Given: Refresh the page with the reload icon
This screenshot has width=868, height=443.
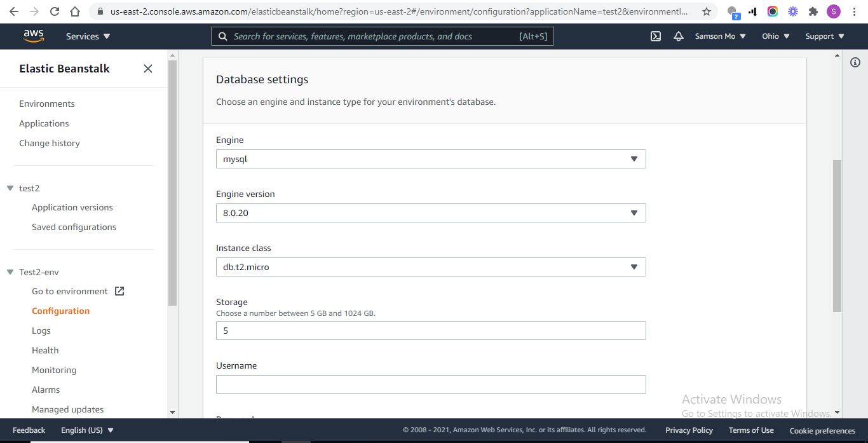Looking at the screenshot, I should (54, 11).
